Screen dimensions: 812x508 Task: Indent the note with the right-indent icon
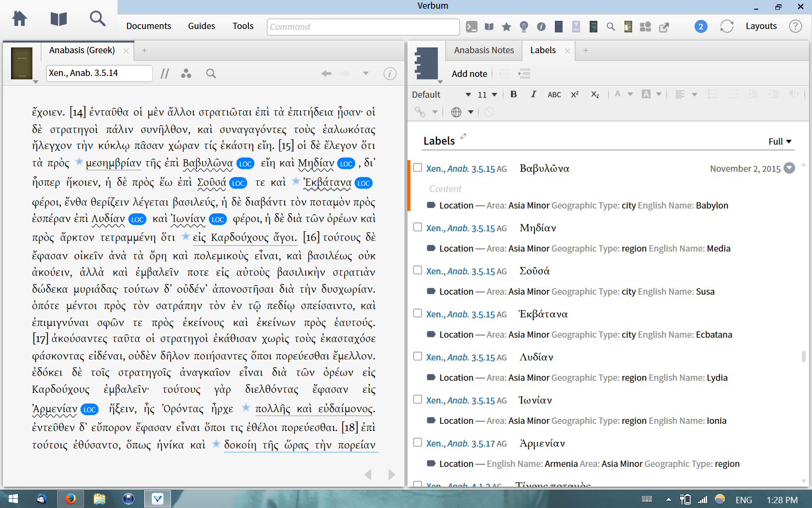(524, 74)
